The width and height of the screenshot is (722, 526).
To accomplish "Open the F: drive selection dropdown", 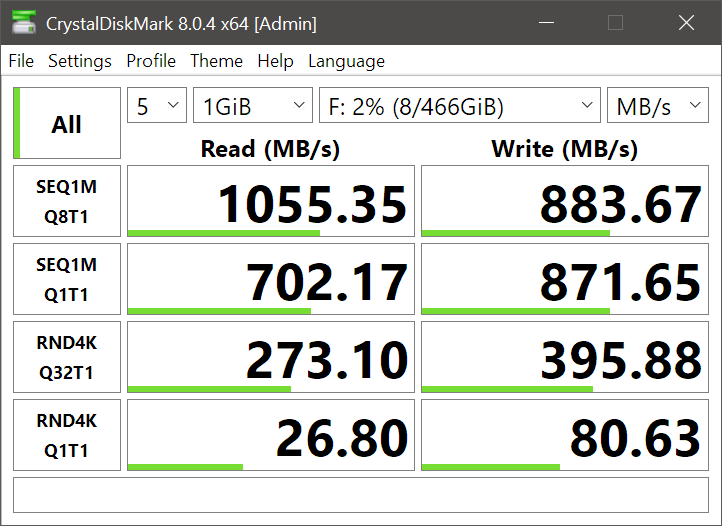I will click(x=460, y=105).
